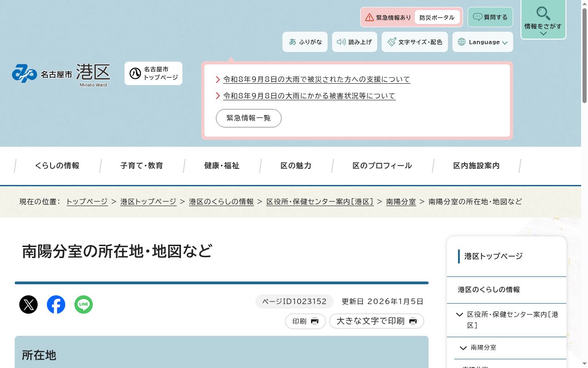
Task: Open the 子育て・教育 menu
Action: pyautogui.click(x=141, y=166)
